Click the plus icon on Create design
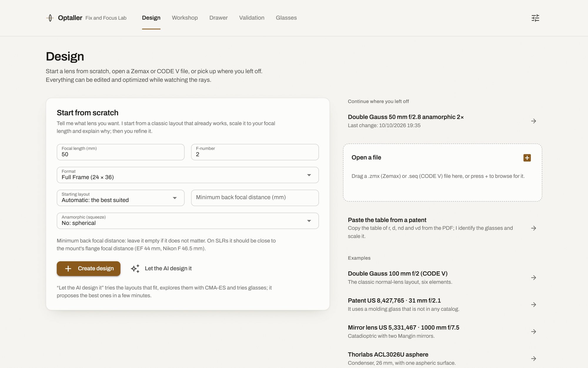The width and height of the screenshot is (588, 368). pyautogui.click(x=68, y=268)
